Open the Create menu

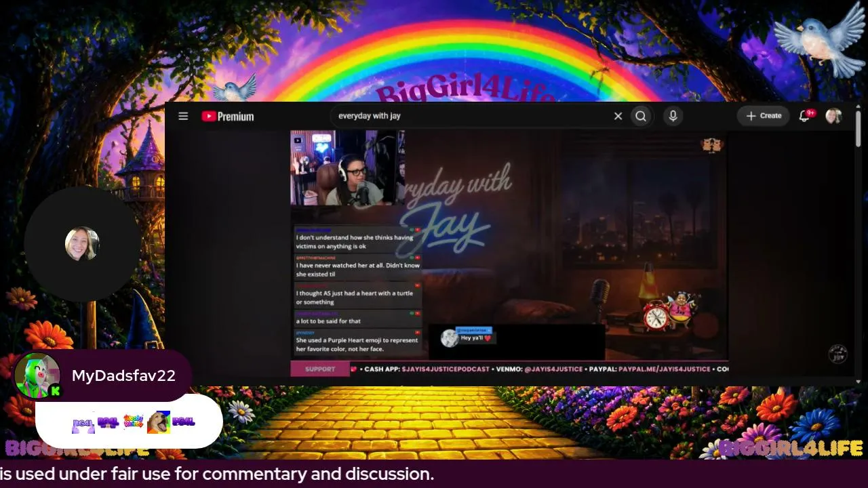tap(764, 116)
